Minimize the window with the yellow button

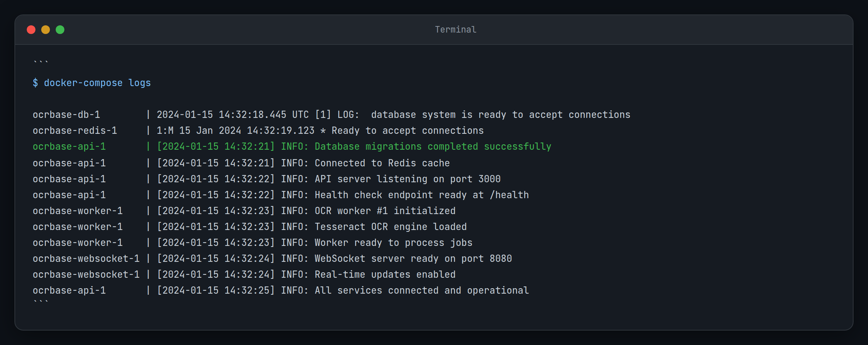(x=46, y=30)
